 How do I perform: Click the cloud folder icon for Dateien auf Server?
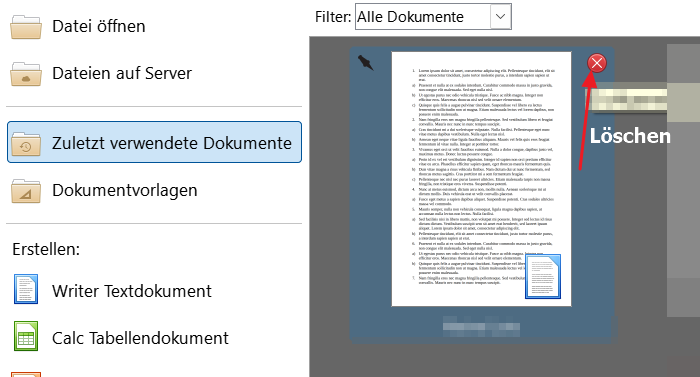click(26, 73)
